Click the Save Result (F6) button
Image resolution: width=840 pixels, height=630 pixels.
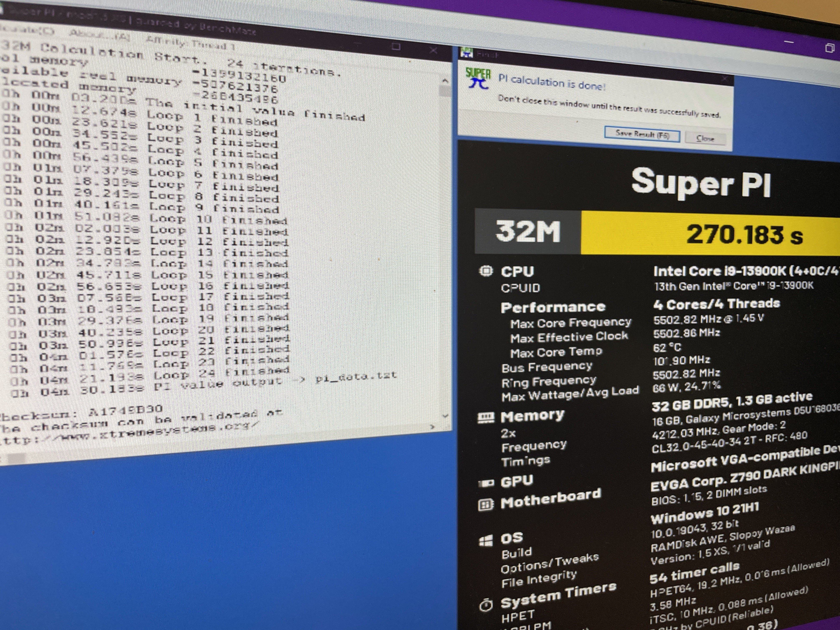(642, 135)
